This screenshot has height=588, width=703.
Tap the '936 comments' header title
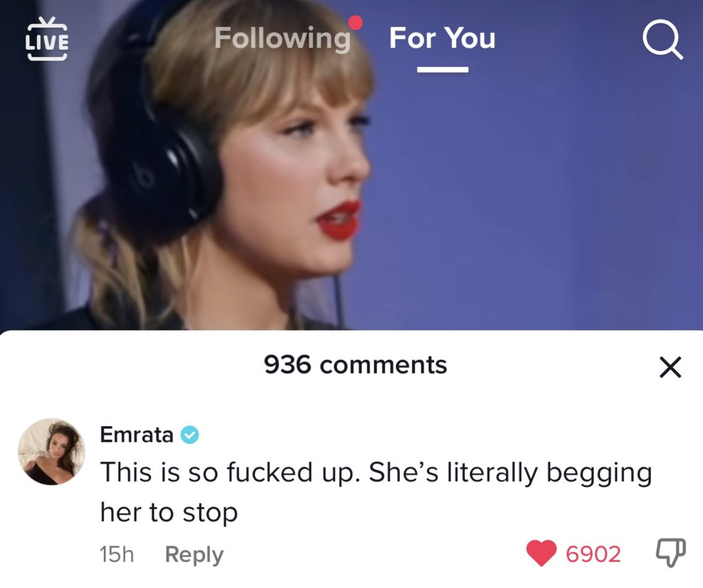click(x=355, y=365)
